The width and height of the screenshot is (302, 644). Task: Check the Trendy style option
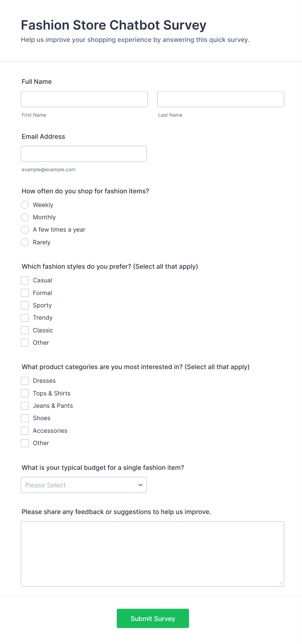click(25, 318)
